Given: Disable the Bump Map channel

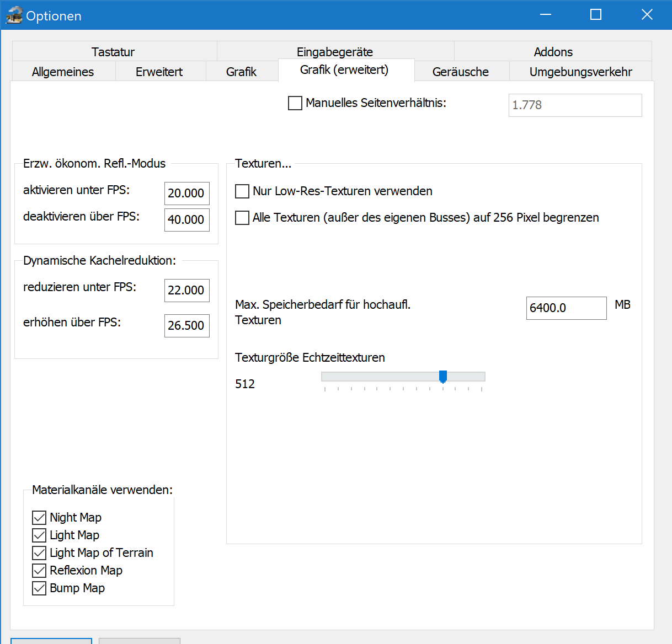Looking at the screenshot, I should [39, 588].
